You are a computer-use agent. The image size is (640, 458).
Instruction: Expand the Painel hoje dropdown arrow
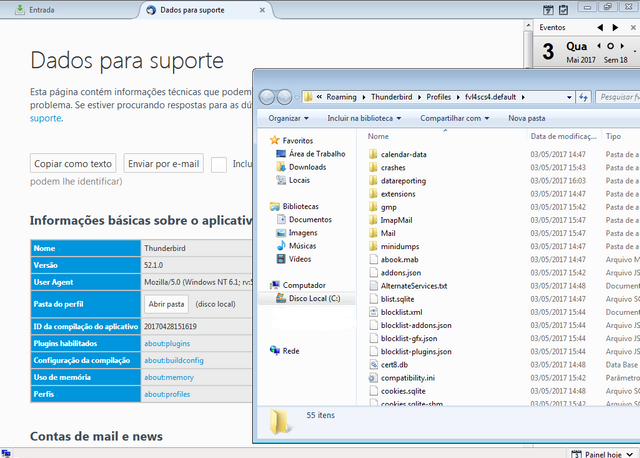coord(630,454)
